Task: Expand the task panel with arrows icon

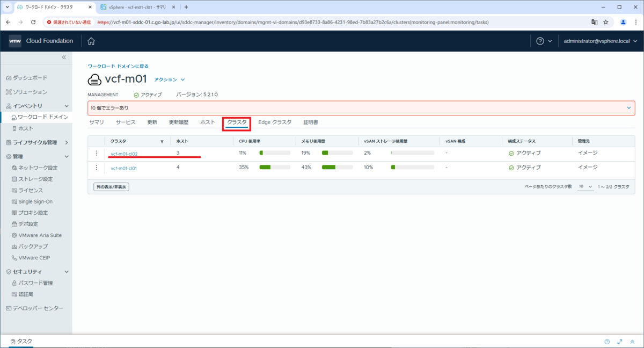Action: 620,342
